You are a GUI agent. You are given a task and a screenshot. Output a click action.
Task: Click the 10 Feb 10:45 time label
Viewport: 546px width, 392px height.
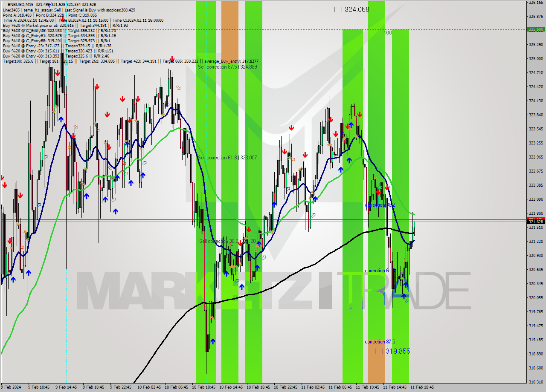203,387
